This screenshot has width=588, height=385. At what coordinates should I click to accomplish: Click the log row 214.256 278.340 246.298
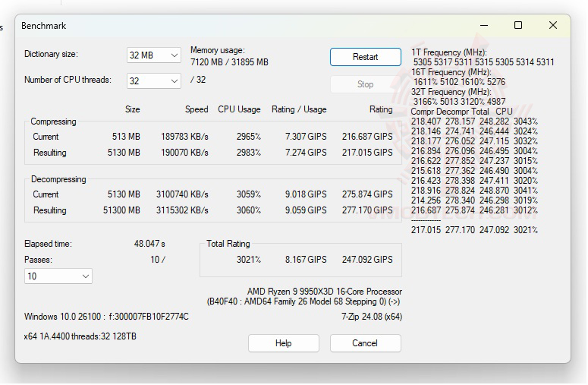click(474, 200)
